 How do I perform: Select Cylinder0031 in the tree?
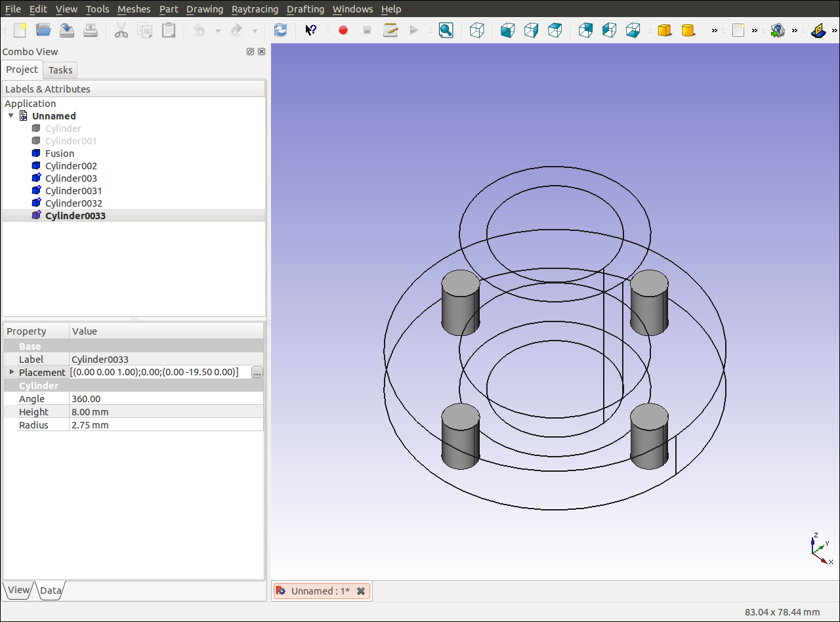click(73, 190)
